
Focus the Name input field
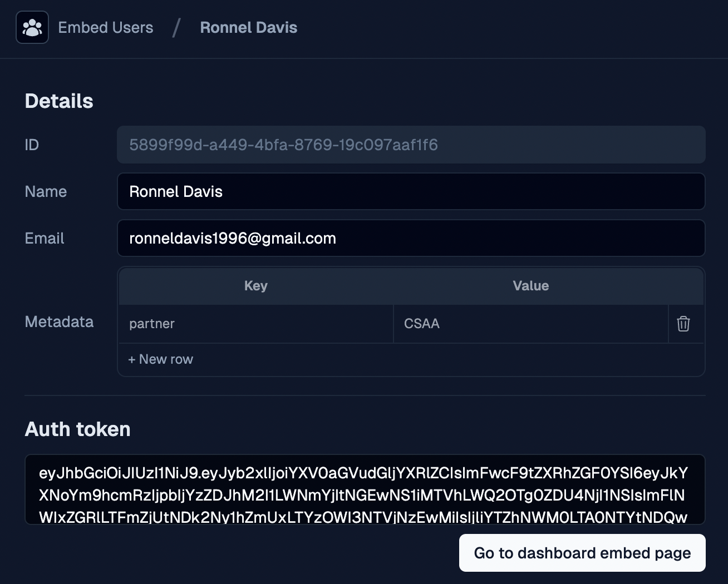click(411, 192)
